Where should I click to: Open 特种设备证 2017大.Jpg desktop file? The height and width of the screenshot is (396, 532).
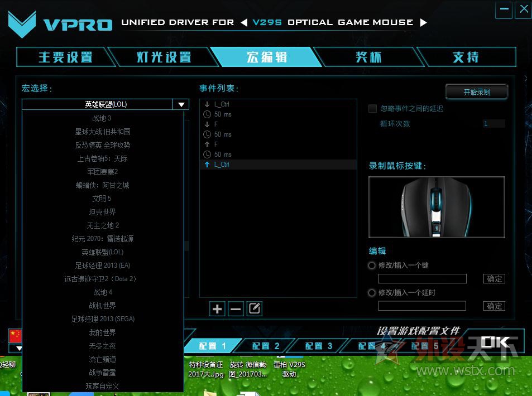point(206,369)
